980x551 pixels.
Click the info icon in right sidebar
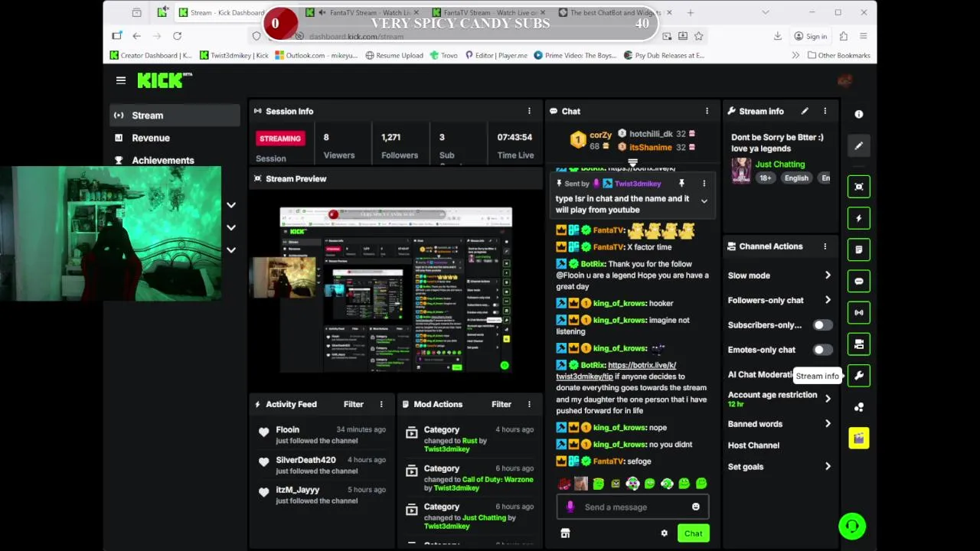tap(859, 114)
